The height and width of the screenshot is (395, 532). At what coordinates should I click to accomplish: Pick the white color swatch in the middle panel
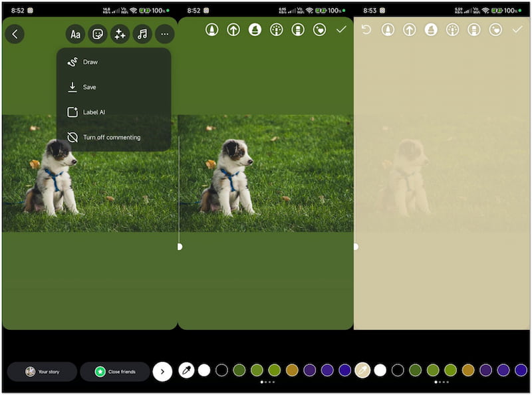coord(204,370)
